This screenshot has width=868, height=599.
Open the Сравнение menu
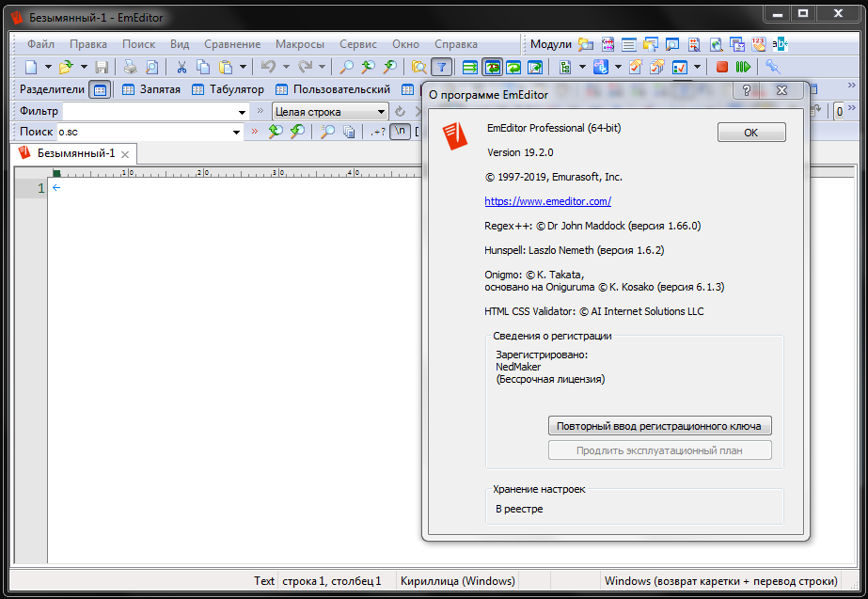[x=232, y=44]
